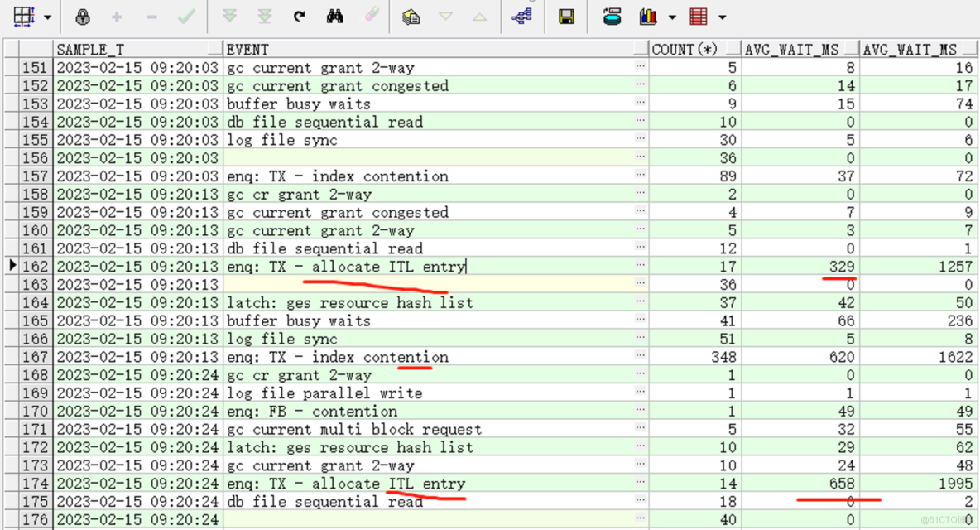Click the EVENT column header
Screen dimensions: 980x530
pyautogui.click(x=435, y=49)
